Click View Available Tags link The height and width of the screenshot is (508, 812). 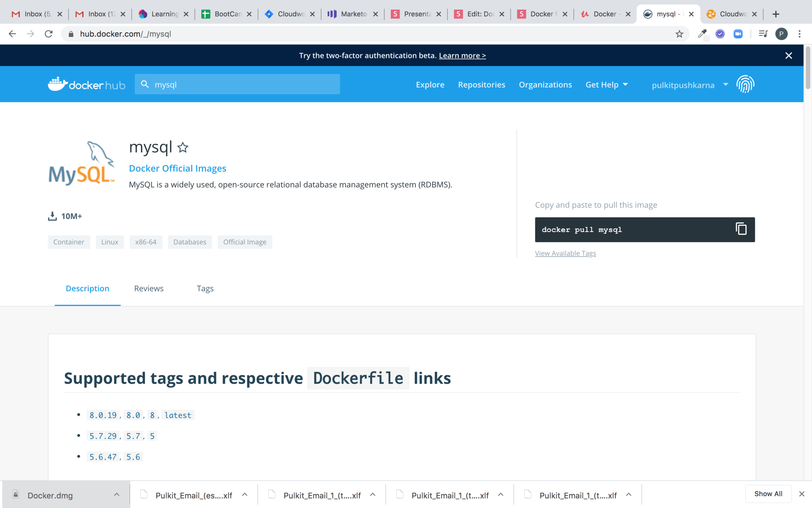[565, 253]
